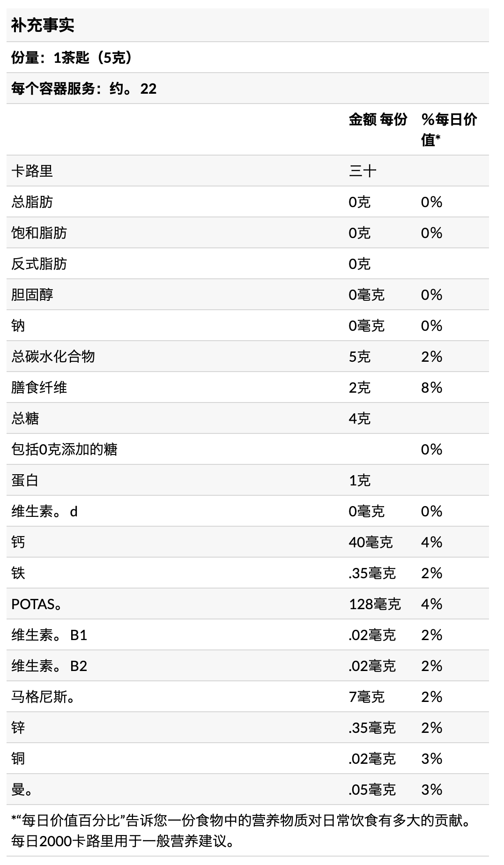The height and width of the screenshot is (865, 504).
Task: Click the 胆固醇 row label
Action: coord(32,295)
